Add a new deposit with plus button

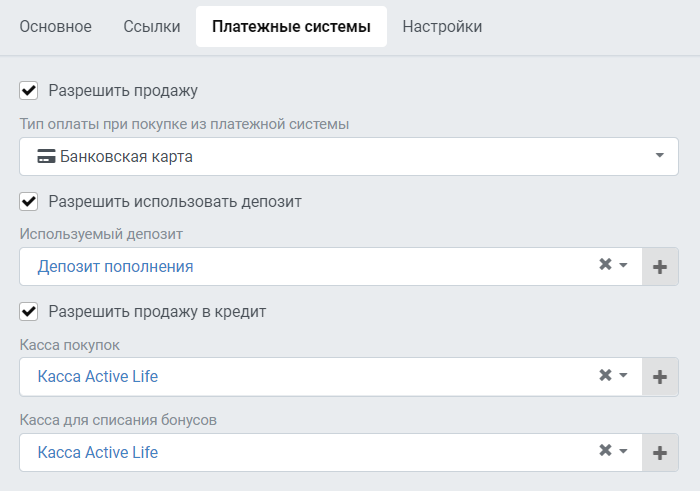click(x=660, y=267)
